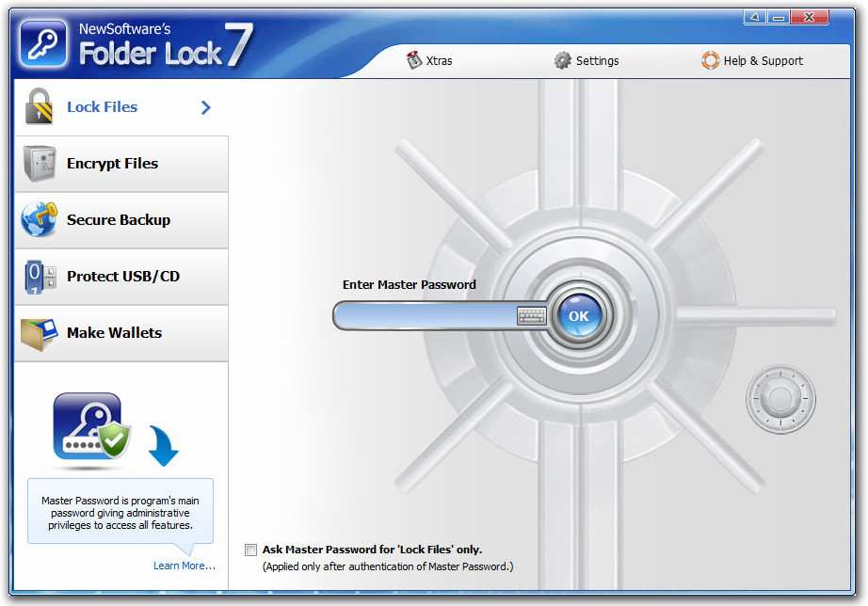Click the USB drive icon beside Protect USB/CD
868x606 pixels.
(40, 276)
